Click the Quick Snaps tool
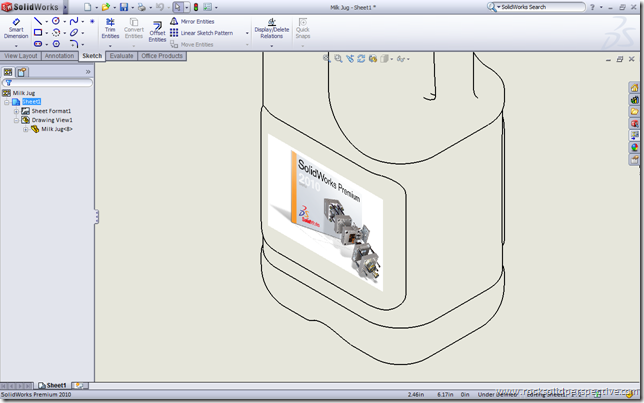The height and width of the screenshot is (403, 644). tap(303, 28)
